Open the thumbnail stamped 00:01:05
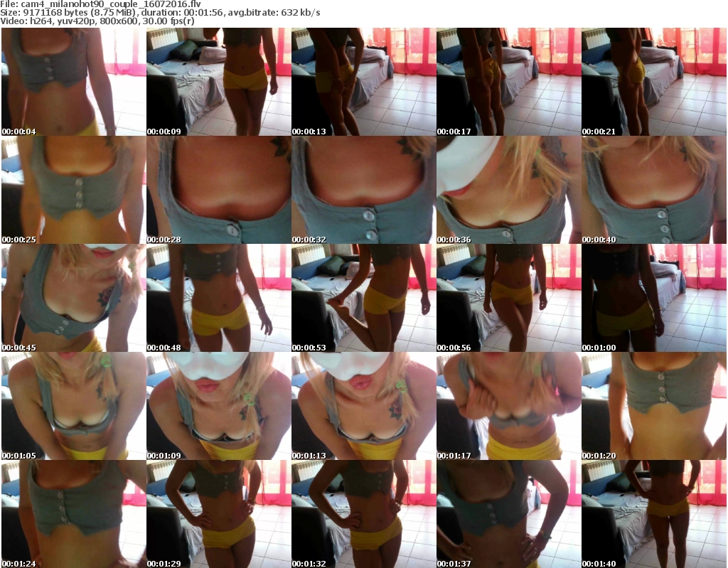Screen dimensions: 728x568 (x=74, y=406)
